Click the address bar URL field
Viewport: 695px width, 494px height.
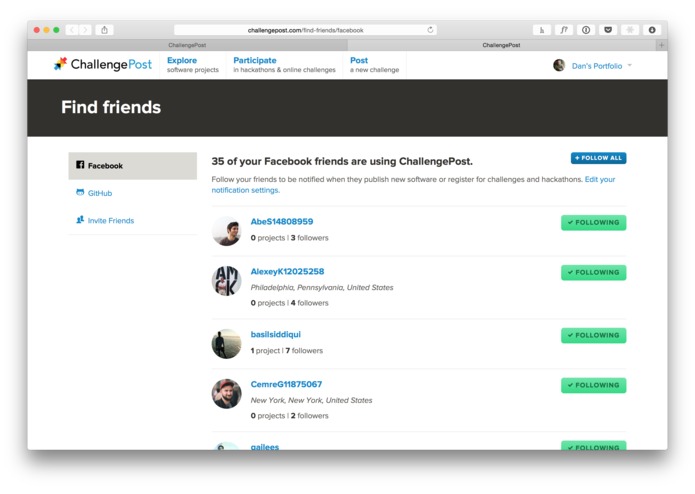305,30
